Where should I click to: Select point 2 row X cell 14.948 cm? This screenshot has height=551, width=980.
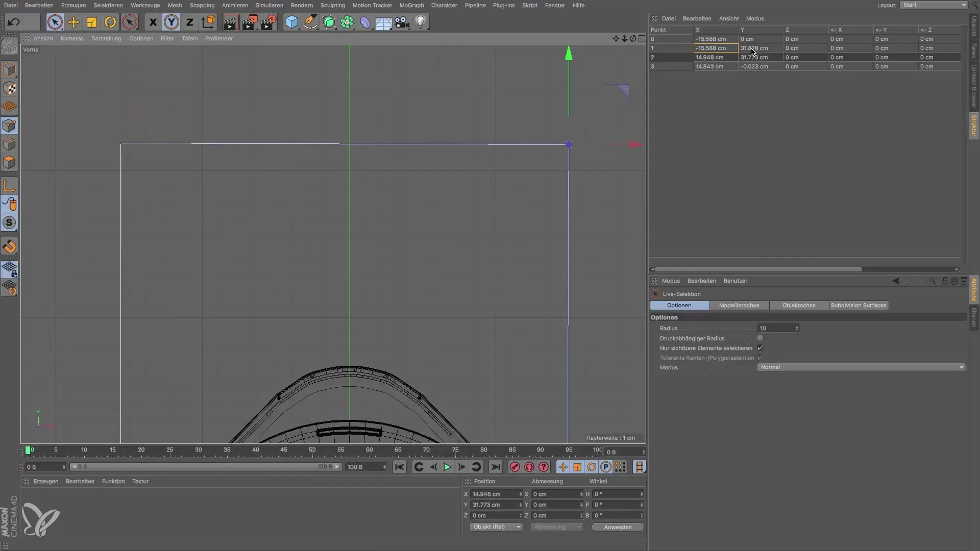tap(716, 57)
